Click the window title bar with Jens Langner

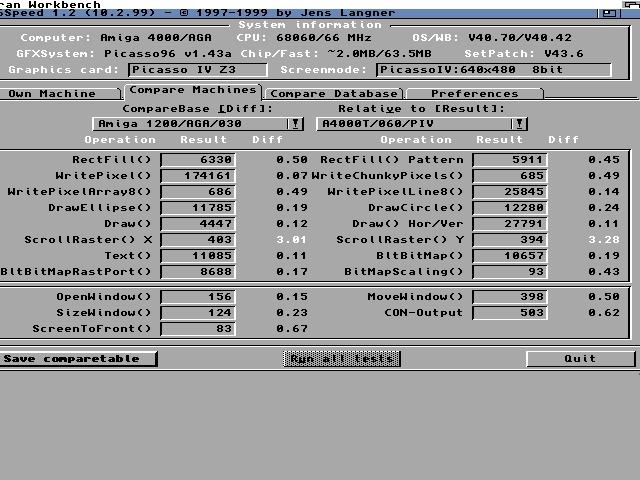click(x=298, y=13)
